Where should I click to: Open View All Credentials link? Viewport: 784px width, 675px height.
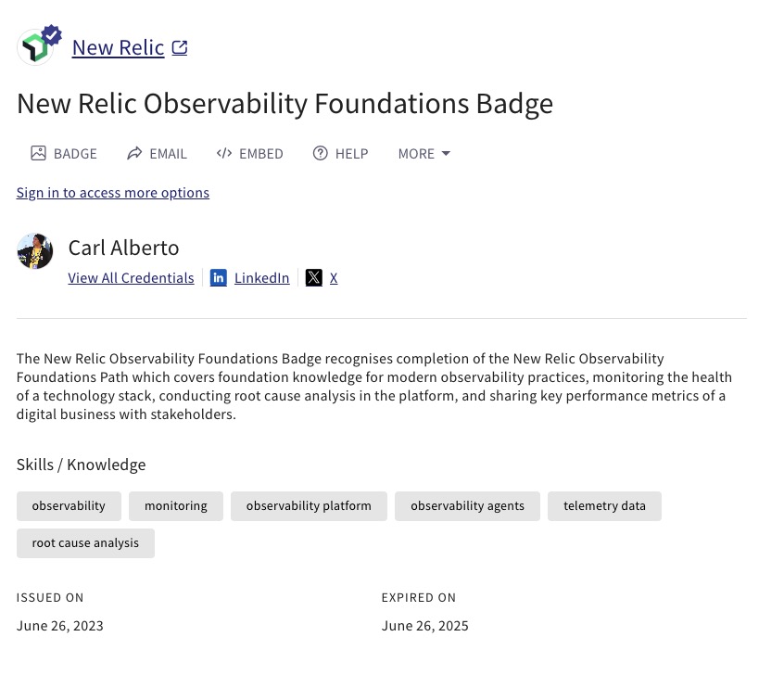pyautogui.click(x=131, y=277)
